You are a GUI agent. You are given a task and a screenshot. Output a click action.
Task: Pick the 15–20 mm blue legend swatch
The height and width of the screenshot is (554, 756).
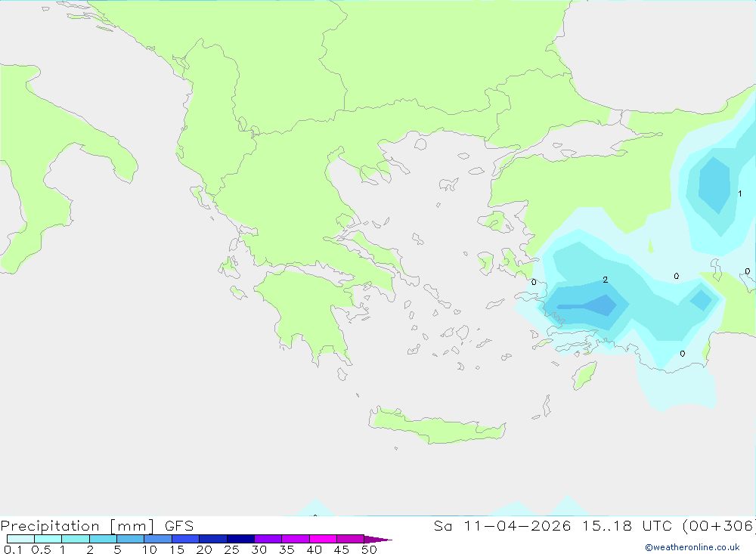click(186, 539)
